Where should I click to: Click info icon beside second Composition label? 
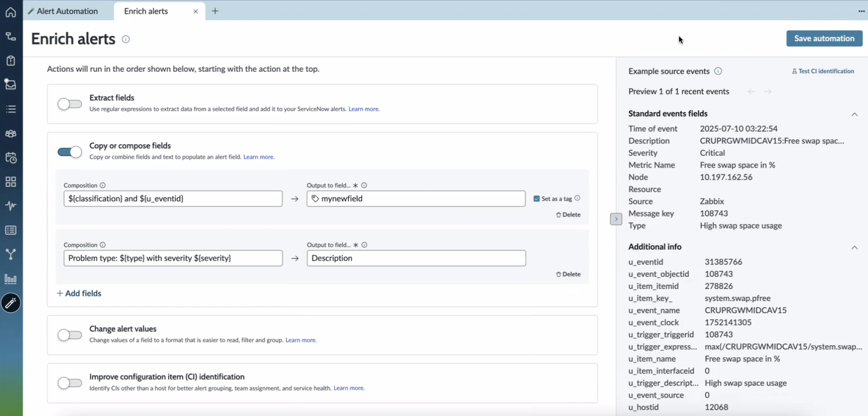pos(102,245)
